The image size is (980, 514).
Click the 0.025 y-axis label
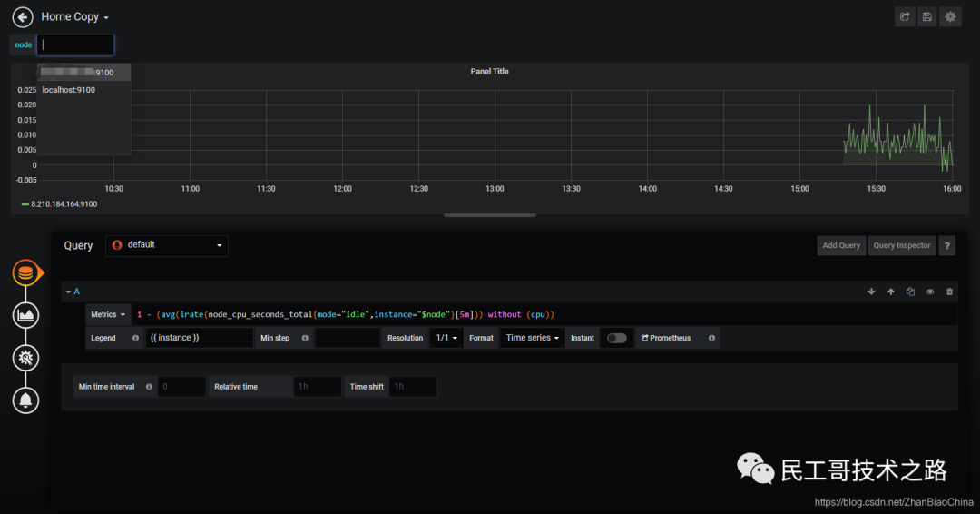(x=27, y=90)
